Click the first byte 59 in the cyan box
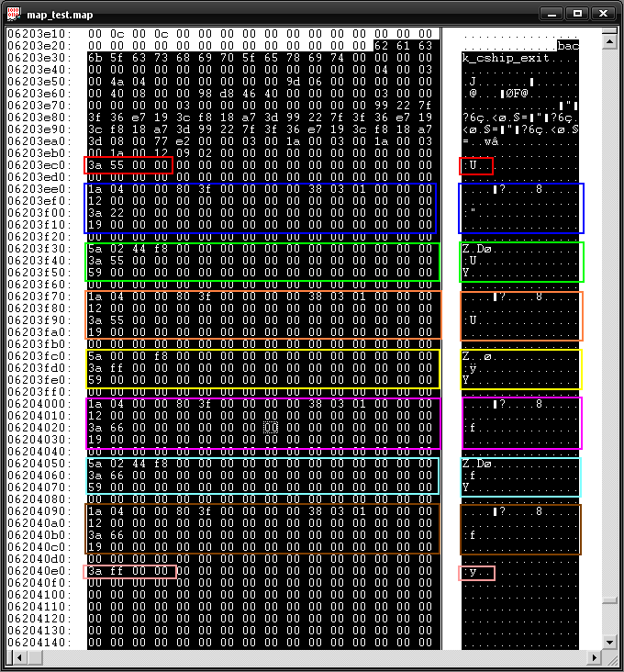 pyautogui.click(x=95, y=487)
